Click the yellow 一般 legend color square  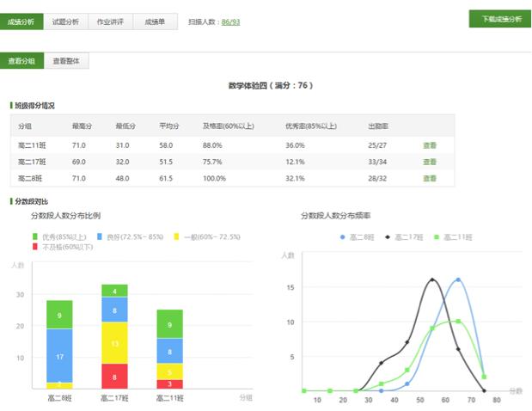pyautogui.click(x=177, y=236)
